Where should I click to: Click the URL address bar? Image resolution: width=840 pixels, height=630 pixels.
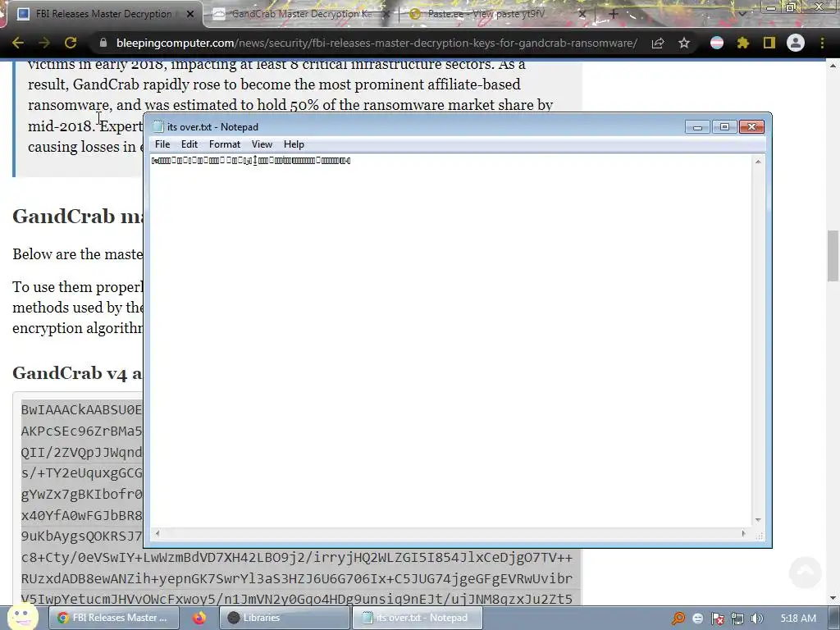(x=377, y=43)
